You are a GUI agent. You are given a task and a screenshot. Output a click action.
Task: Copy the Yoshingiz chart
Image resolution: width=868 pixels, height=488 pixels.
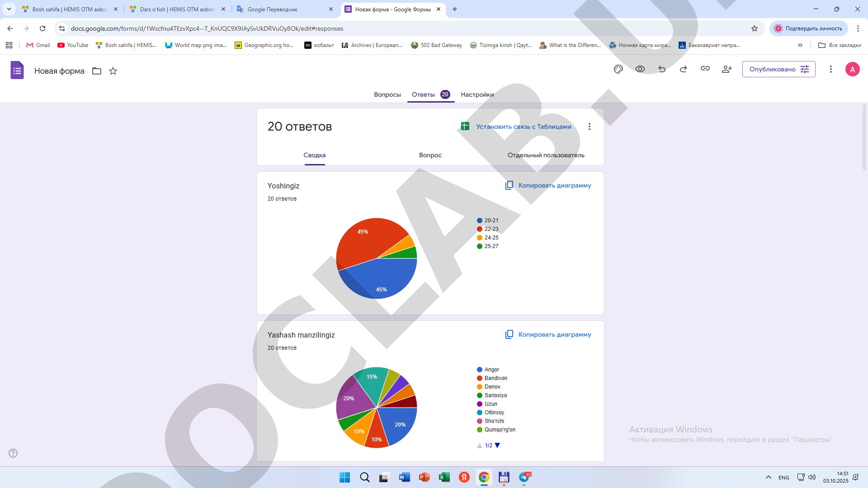coord(548,185)
